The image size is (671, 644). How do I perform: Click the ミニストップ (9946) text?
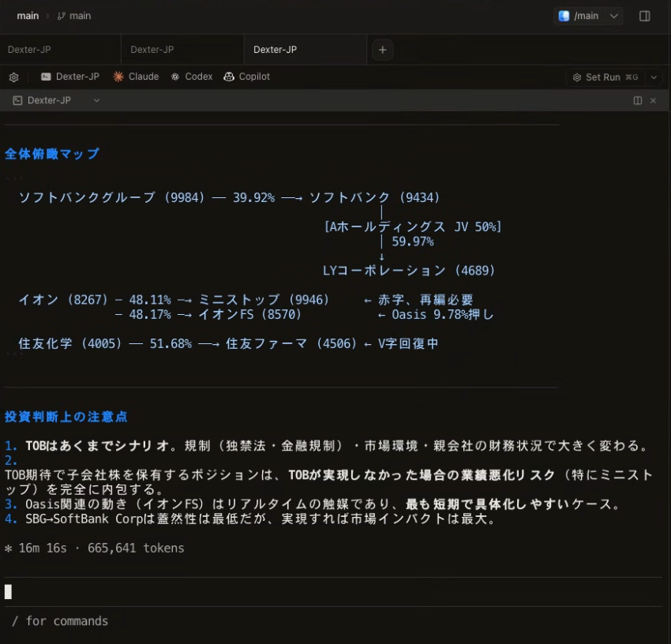[264, 300]
